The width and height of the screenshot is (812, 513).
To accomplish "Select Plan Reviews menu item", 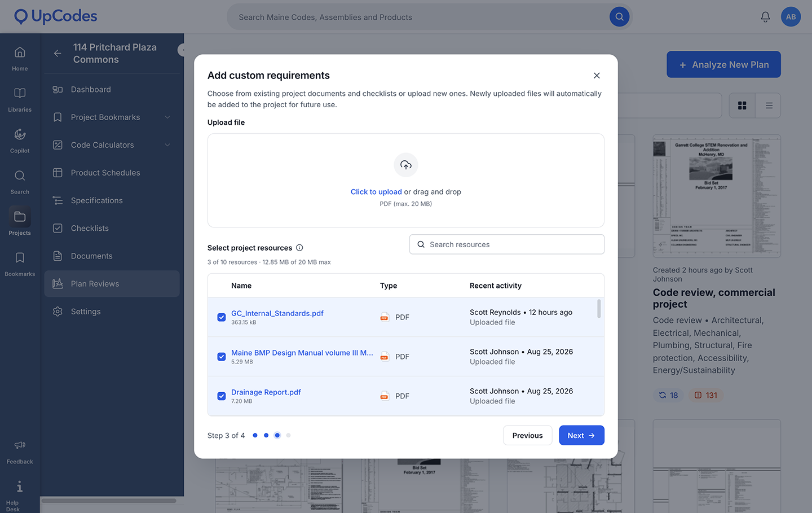I will (112, 284).
